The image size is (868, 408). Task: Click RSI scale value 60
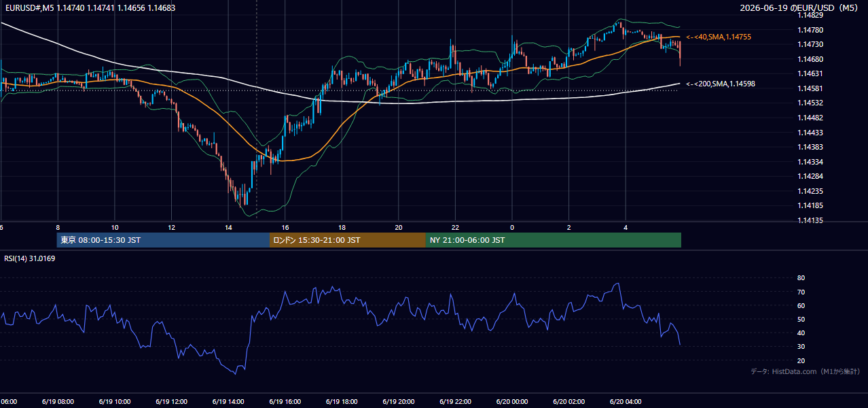(801, 305)
